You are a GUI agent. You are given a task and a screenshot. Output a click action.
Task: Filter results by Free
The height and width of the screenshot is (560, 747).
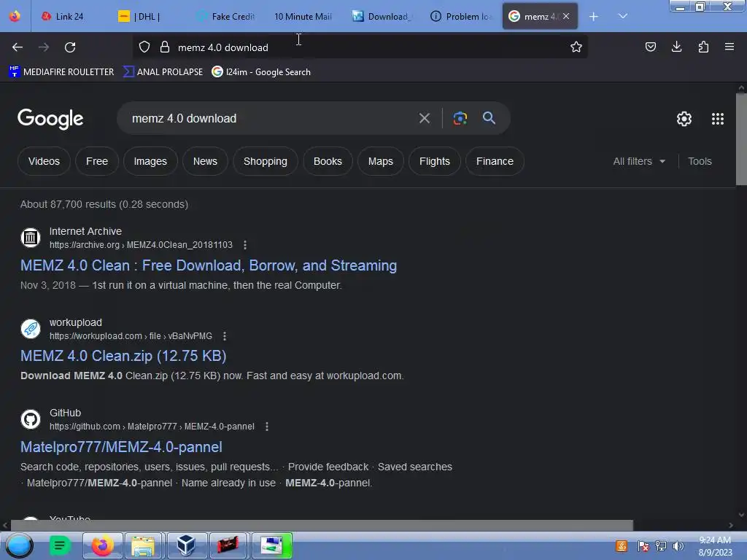[x=97, y=161]
